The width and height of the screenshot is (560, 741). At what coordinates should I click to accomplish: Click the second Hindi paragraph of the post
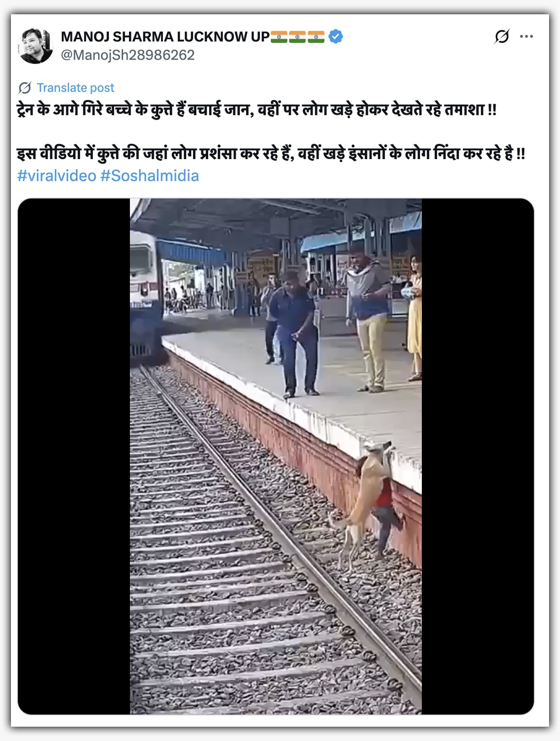click(x=271, y=154)
